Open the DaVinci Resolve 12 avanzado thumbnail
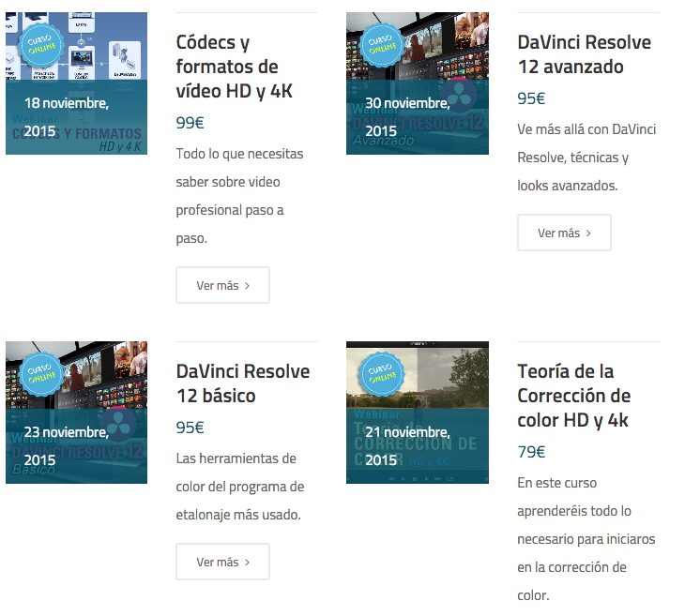The image size is (685, 616). [418, 83]
